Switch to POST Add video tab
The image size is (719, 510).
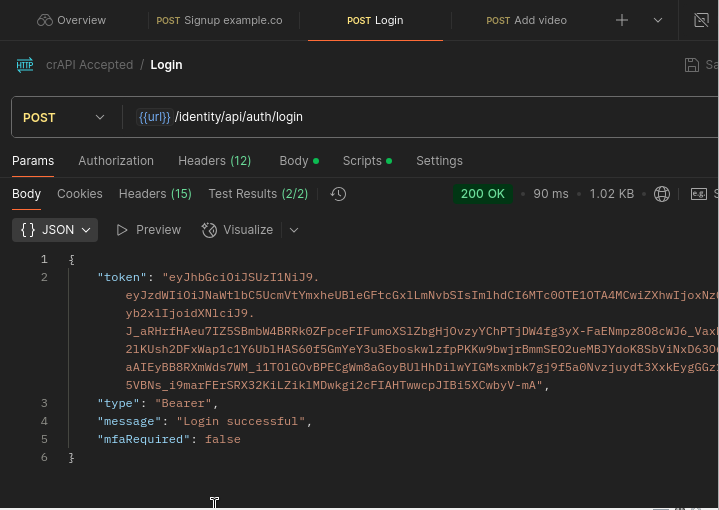click(526, 20)
